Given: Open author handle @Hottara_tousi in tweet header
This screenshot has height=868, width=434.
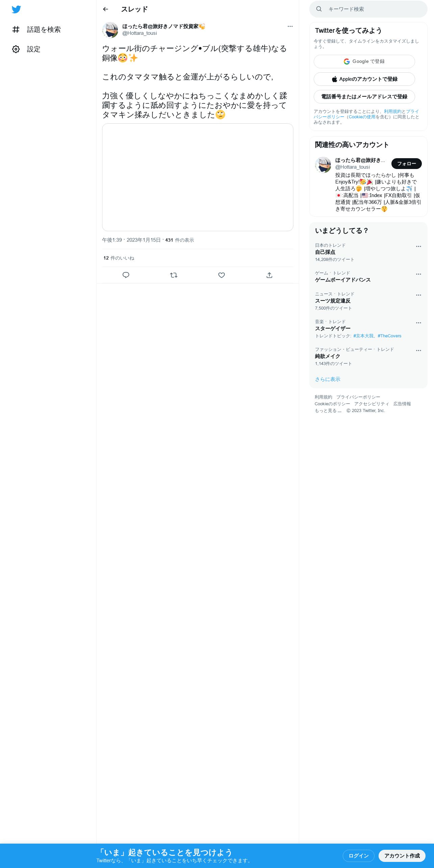Looking at the screenshot, I should pyautogui.click(x=140, y=33).
